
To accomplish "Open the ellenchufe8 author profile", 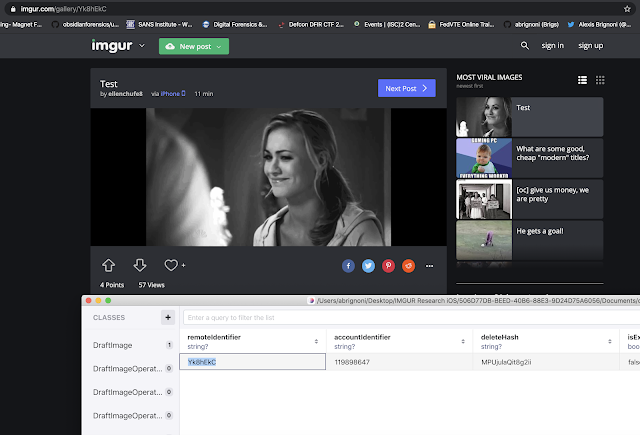I will coord(125,94).
